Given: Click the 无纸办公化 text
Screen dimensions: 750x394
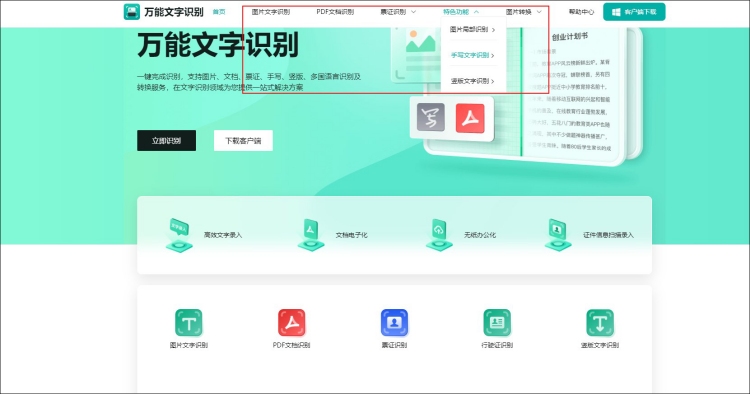Looking at the screenshot, I should tap(480, 235).
